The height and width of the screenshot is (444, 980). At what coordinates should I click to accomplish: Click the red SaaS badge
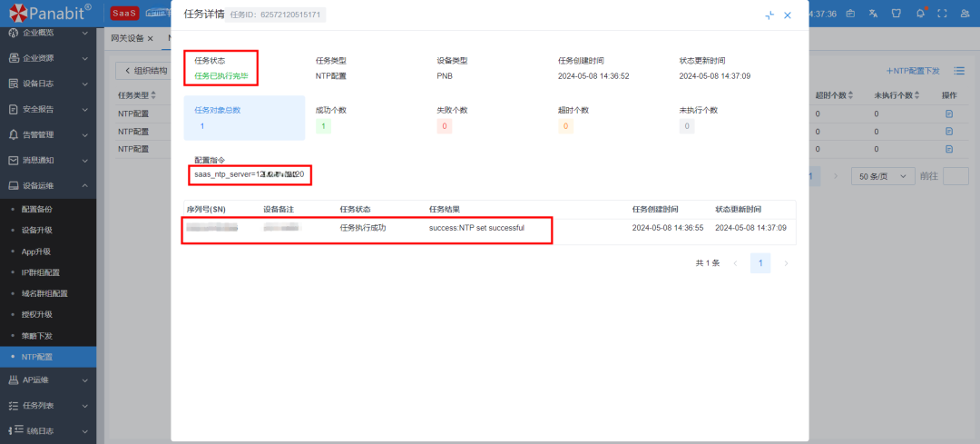point(124,13)
